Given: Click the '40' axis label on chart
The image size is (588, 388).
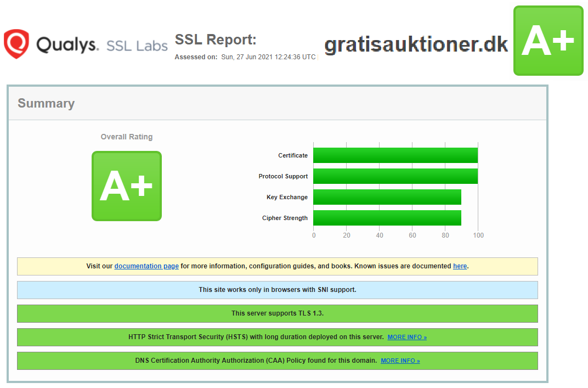Looking at the screenshot, I should click(x=380, y=235).
